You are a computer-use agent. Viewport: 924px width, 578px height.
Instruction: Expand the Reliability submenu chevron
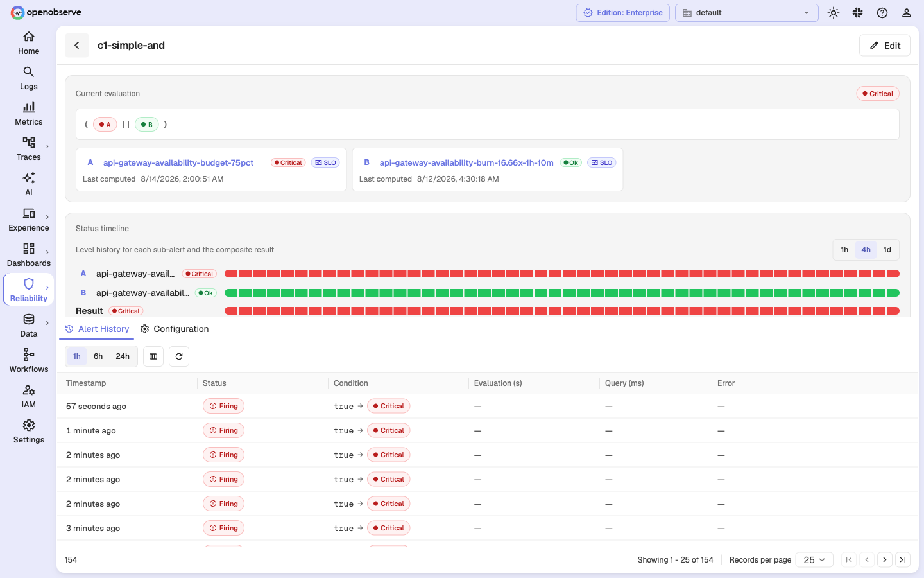coord(47,288)
